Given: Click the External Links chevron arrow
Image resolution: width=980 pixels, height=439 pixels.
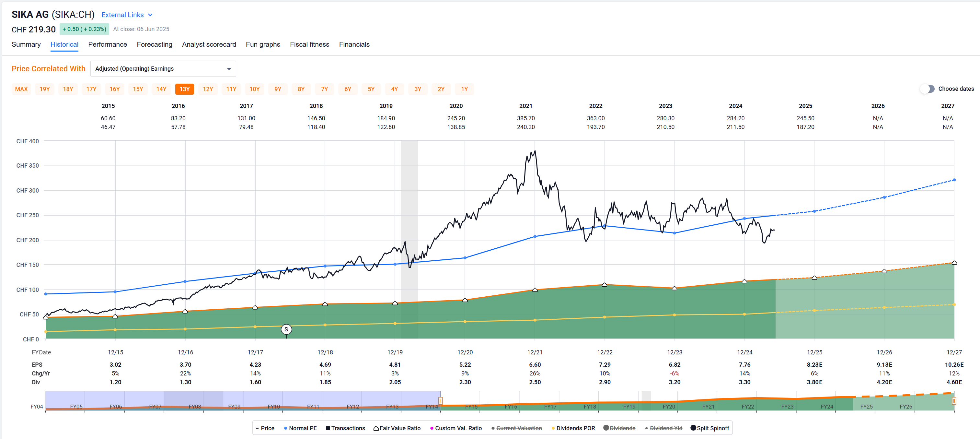Looking at the screenshot, I should (150, 15).
